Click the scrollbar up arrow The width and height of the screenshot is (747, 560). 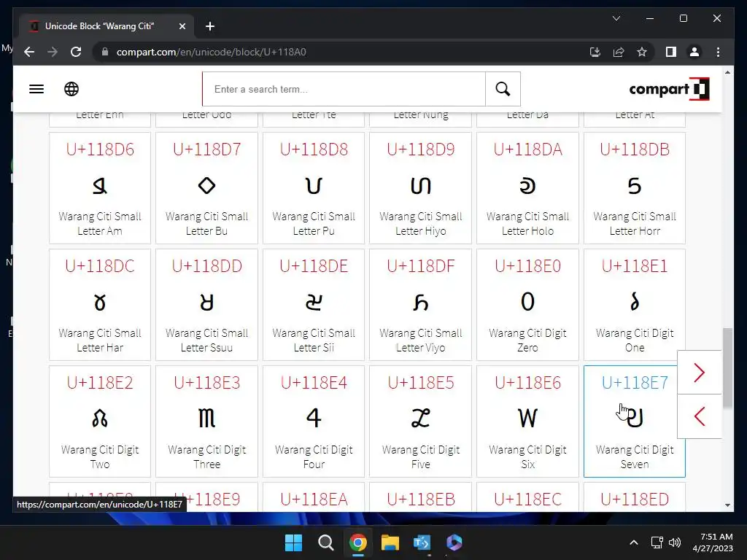pos(727,72)
